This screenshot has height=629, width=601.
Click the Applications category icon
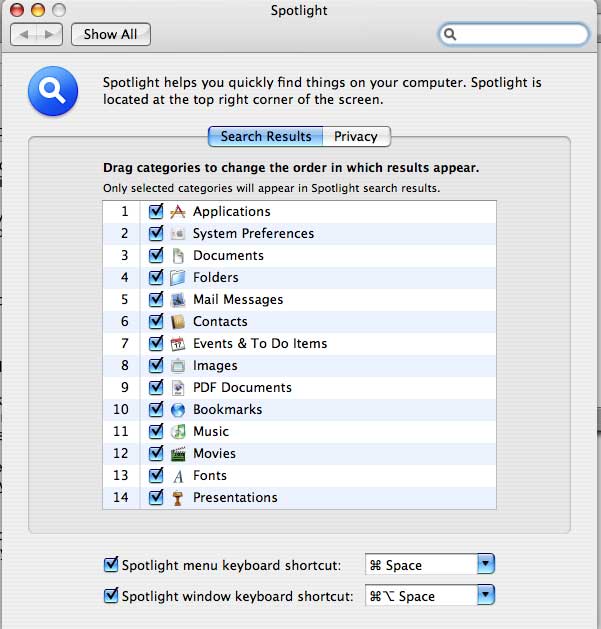pyautogui.click(x=178, y=211)
